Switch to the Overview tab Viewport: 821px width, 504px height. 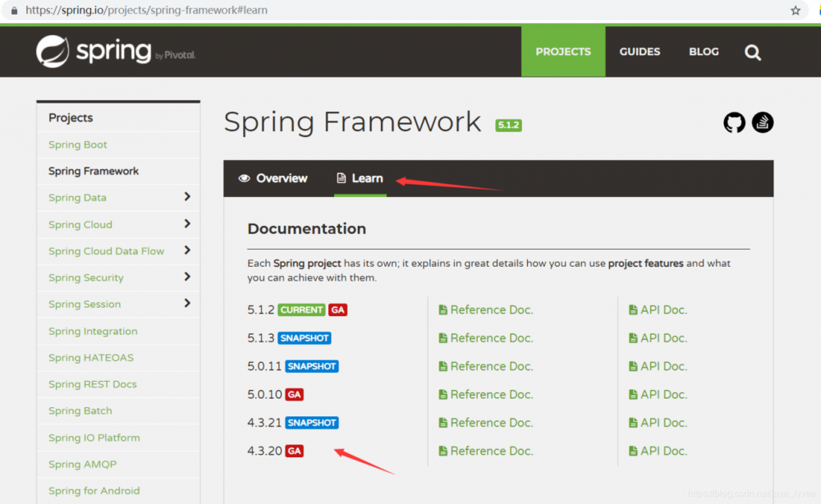point(273,178)
